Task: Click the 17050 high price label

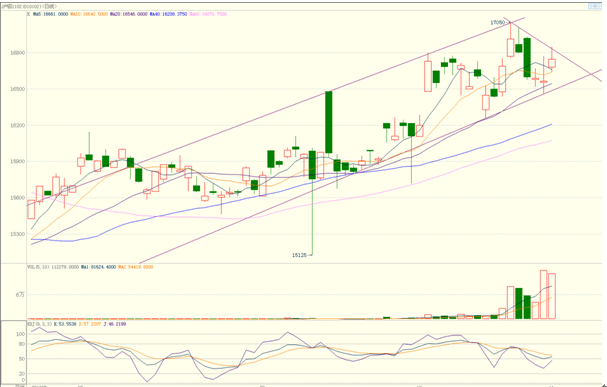Action: (497, 23)
